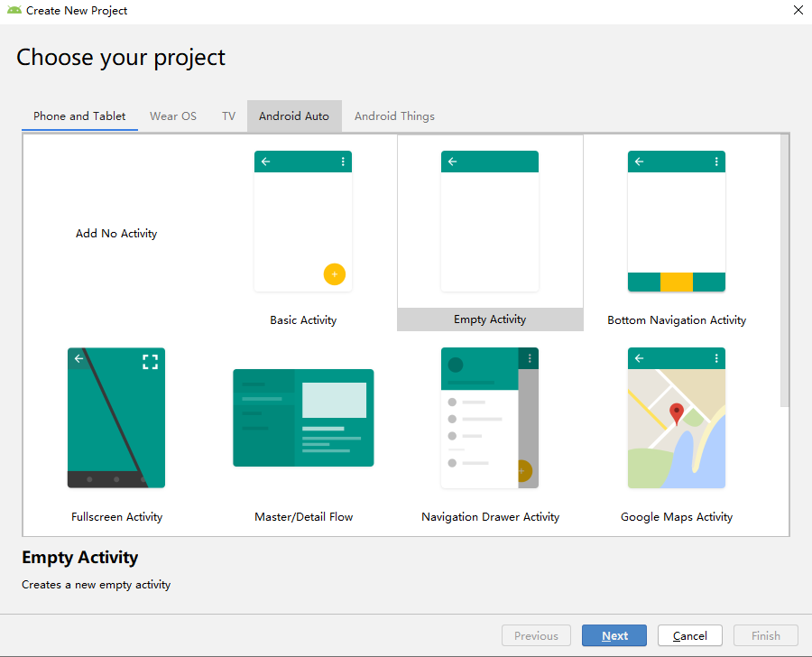812x657 pixels.
Task: Switch to the Android Things tab
Action: pos(394,116)
